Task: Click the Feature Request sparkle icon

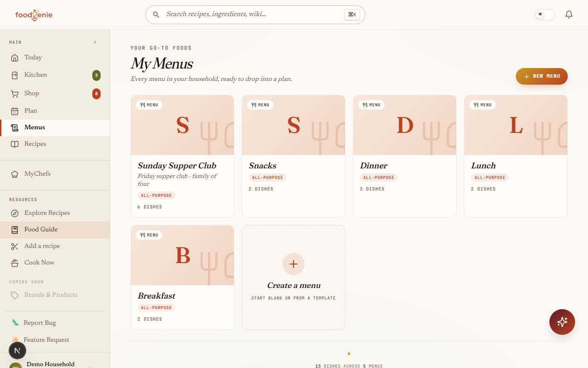Action: (x=15, y=339)
